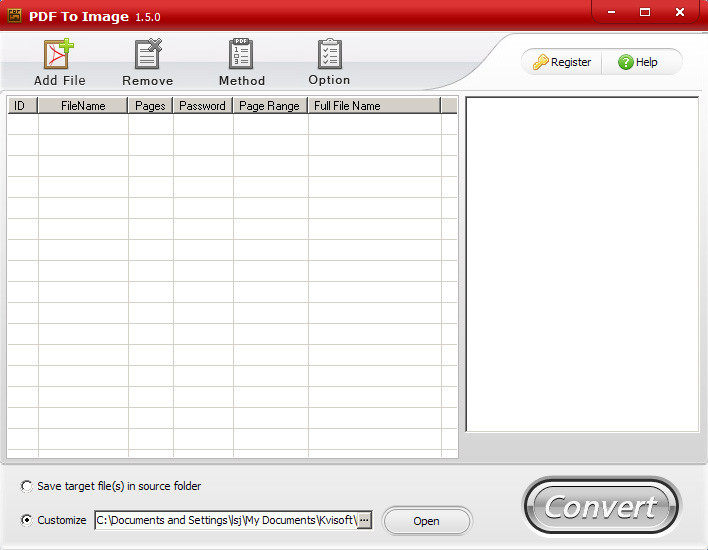
Task: Start conversion with the Convert button
Action: (x=601, y=506)
